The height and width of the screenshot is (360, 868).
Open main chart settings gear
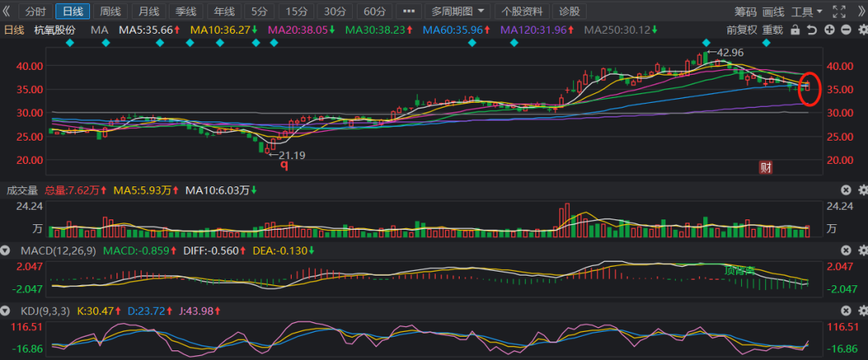[862, 30]
